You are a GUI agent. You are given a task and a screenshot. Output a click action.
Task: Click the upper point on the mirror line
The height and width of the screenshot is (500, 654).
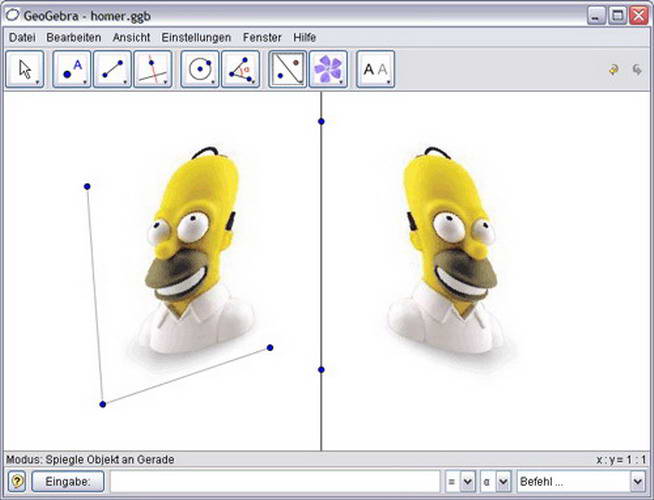click(x=321, y=121)
